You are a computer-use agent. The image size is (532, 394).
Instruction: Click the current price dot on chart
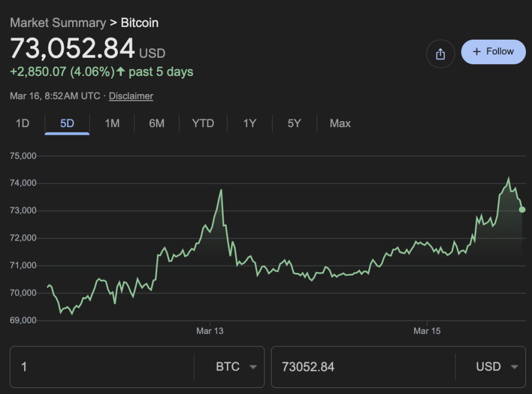522,210
